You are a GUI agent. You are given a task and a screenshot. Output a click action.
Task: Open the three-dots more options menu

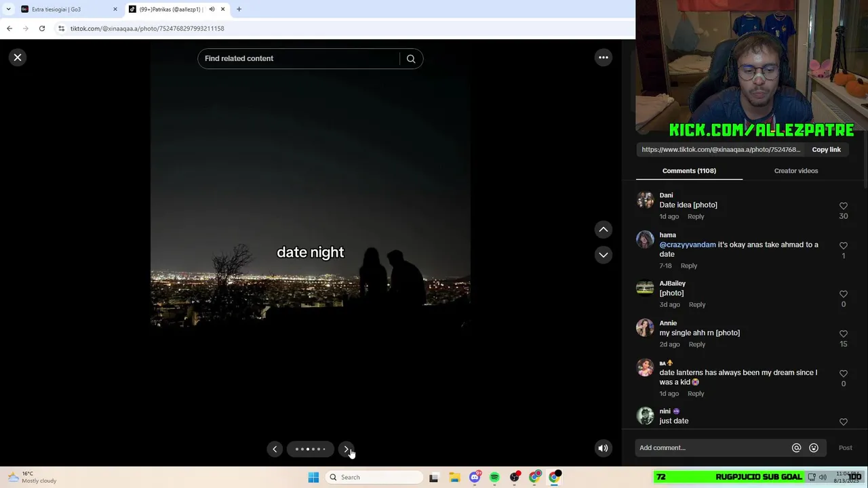tap(603, 58)
